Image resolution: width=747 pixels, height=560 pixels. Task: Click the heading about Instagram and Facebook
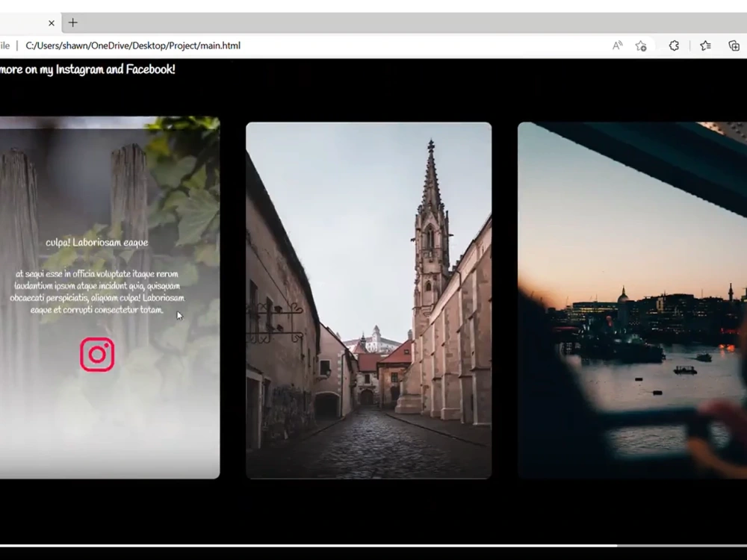[87, 69]
